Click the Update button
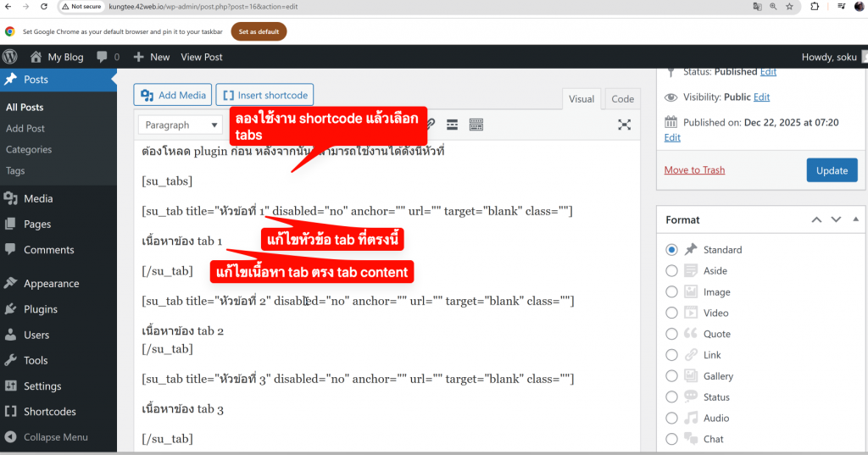Screen dimensions: 868x455 coord(832,170)
